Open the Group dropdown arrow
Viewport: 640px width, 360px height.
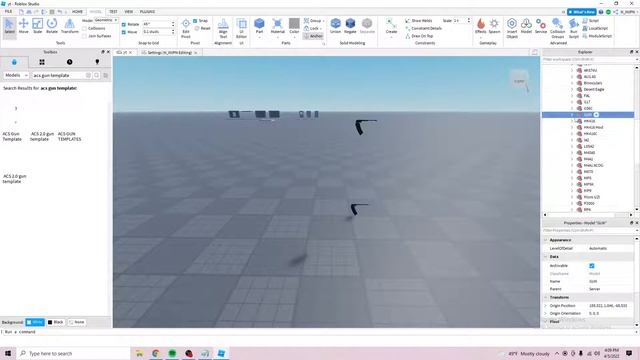tap(324, 21)
